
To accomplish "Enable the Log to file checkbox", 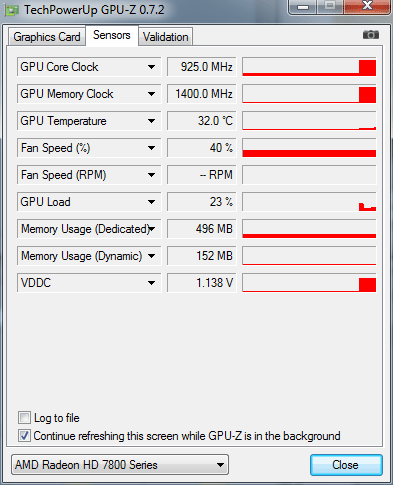I will [x=24, y=418].
